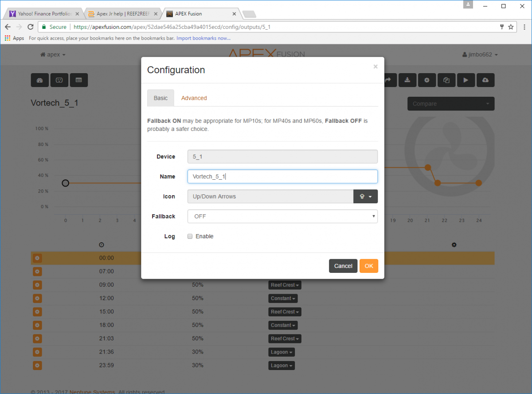
Task: Click the copy toolbar button
Action: [446, 80]
